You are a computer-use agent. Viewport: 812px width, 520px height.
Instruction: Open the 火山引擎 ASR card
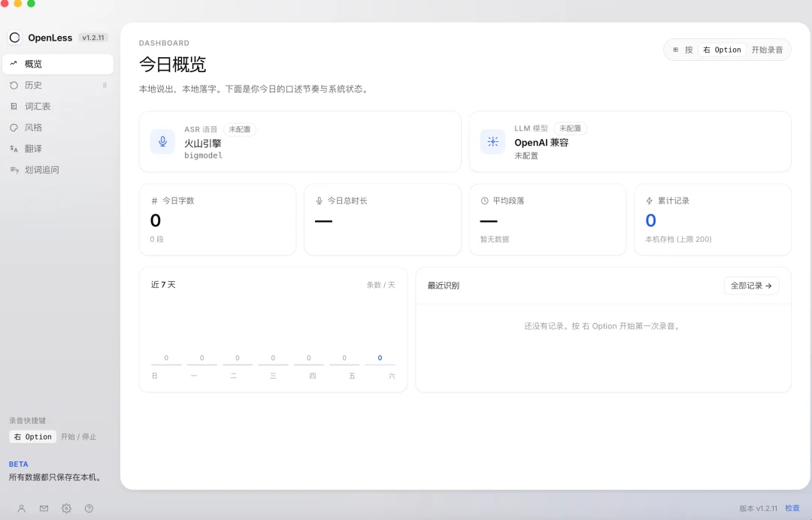(300, 142)
